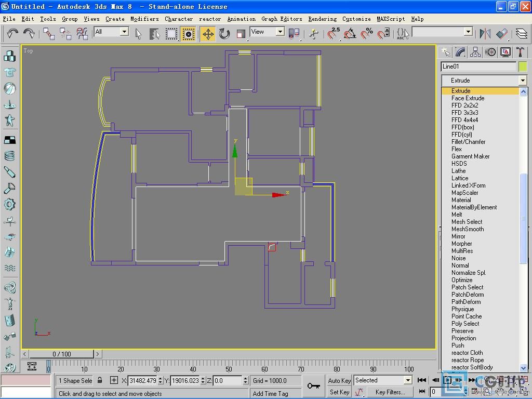Select the Select and Link tool
The width and height of the screenshot is (532, 399).
[49, 34]
